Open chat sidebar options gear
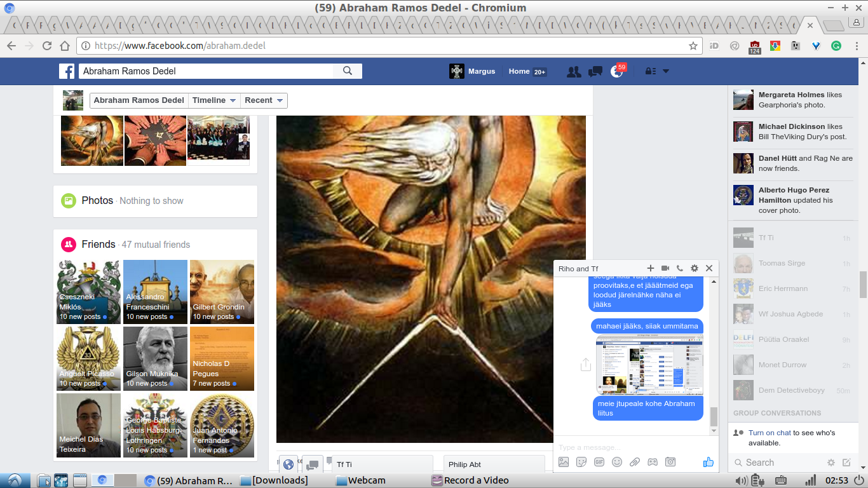This screenshot has width=868, height=488. coord(831,463)
